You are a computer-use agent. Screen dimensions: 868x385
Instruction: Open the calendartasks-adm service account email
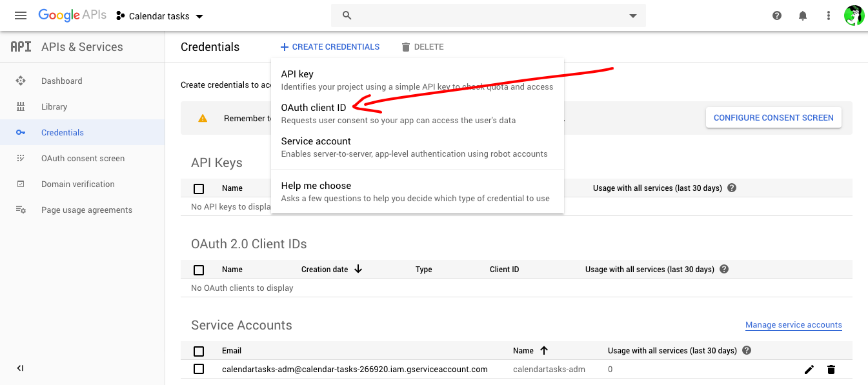pyautogui.click(x=355, y=370)
